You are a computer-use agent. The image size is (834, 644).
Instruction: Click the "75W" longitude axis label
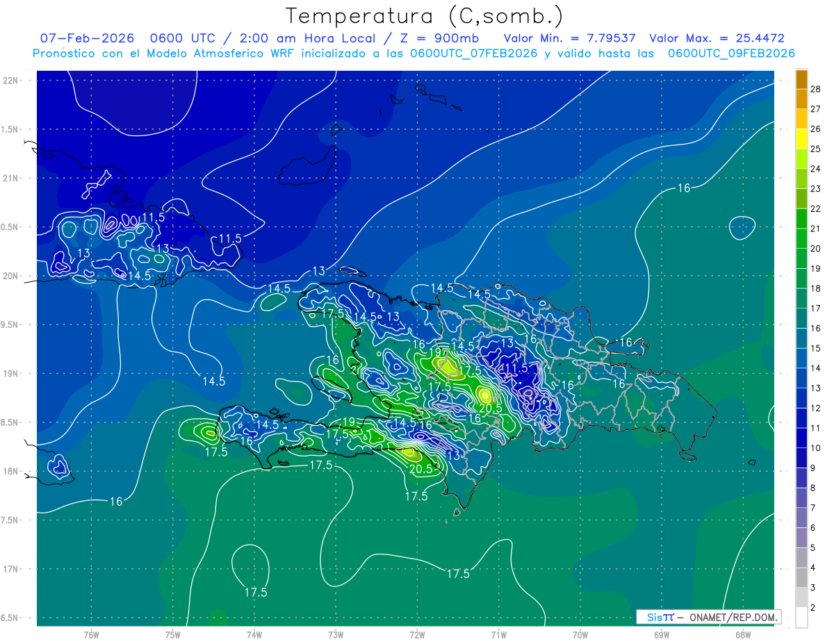click(173, 634)
